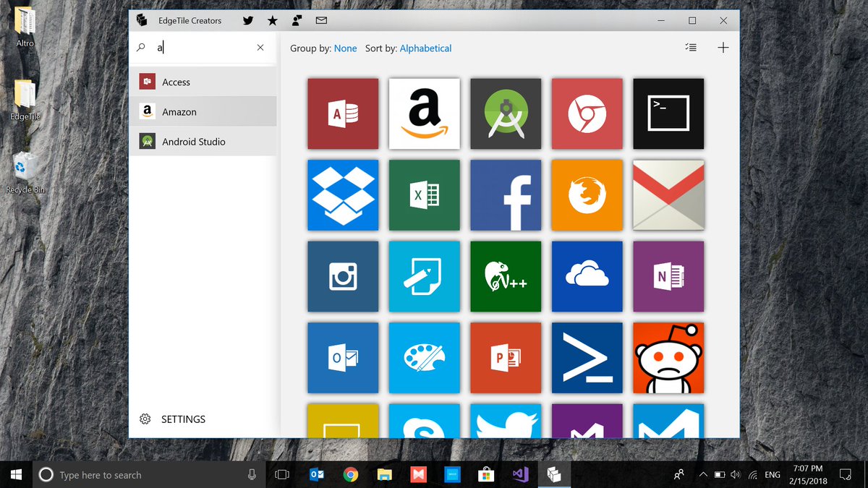The width and height of the screenshot is (868, 488).
Task: Select the Recycle Bin desktop icon
Action: pos(25,173)
